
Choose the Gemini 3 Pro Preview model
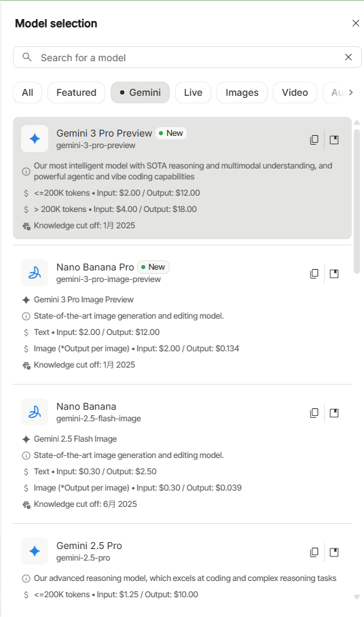[x=183, y=178]
